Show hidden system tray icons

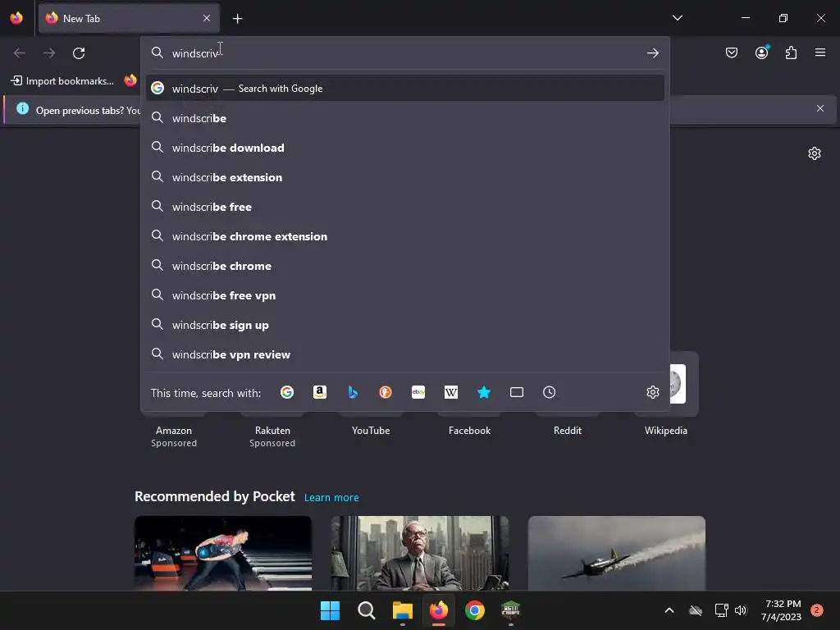point(669,610)
